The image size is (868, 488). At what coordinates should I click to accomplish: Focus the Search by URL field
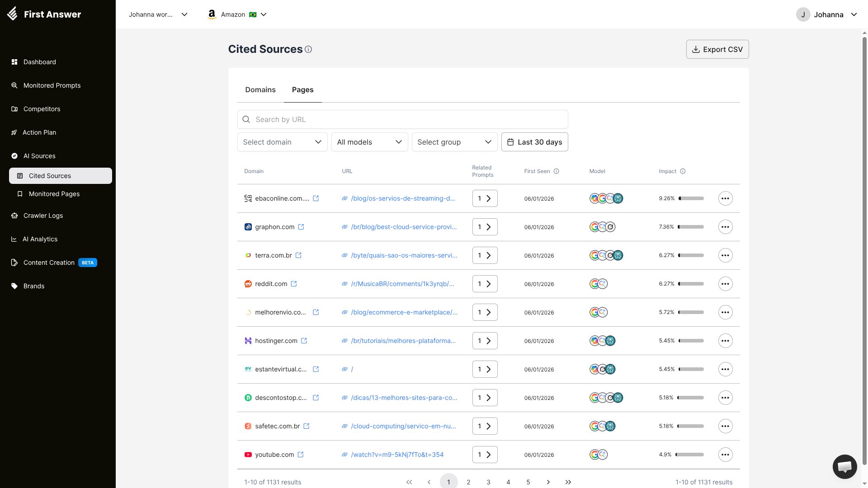point(402,119)
